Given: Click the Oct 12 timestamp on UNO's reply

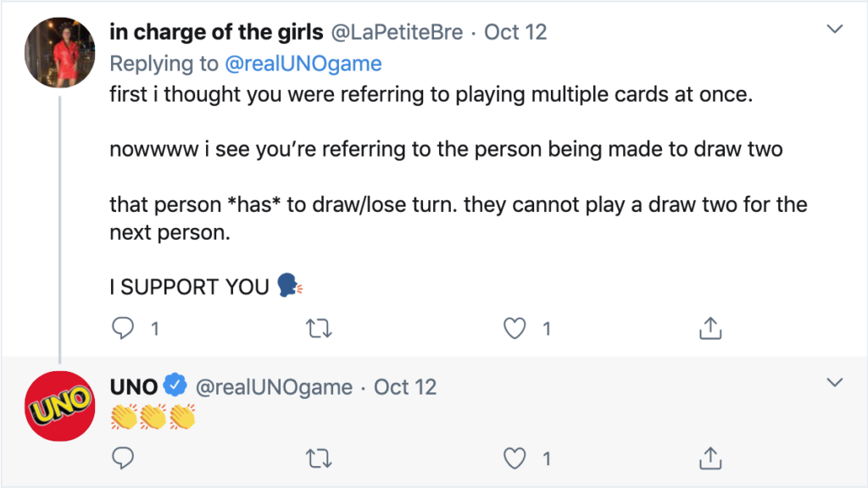Looking at the screenshot, I should 407,386.
